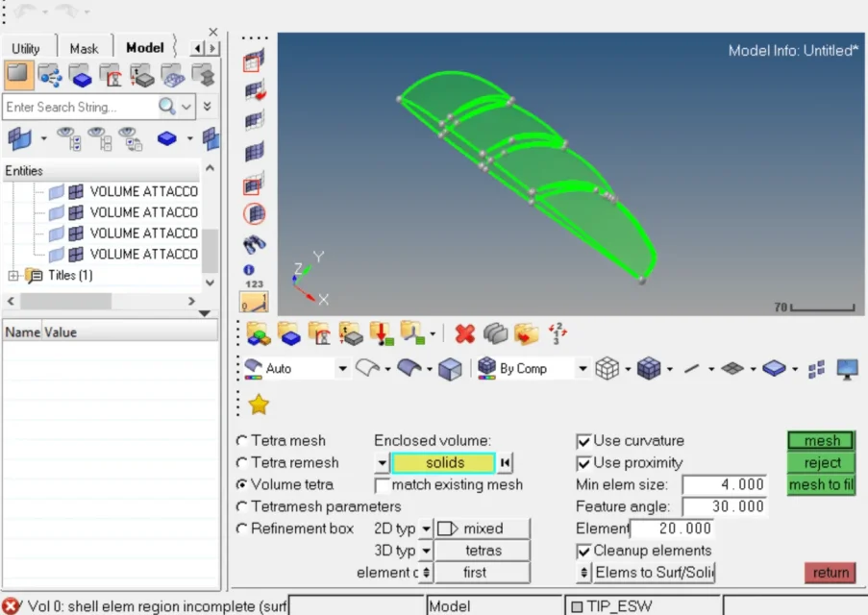
Task: Enable match existing mesh checkbox
Action: pyautogui.click(x=383, y=485)
